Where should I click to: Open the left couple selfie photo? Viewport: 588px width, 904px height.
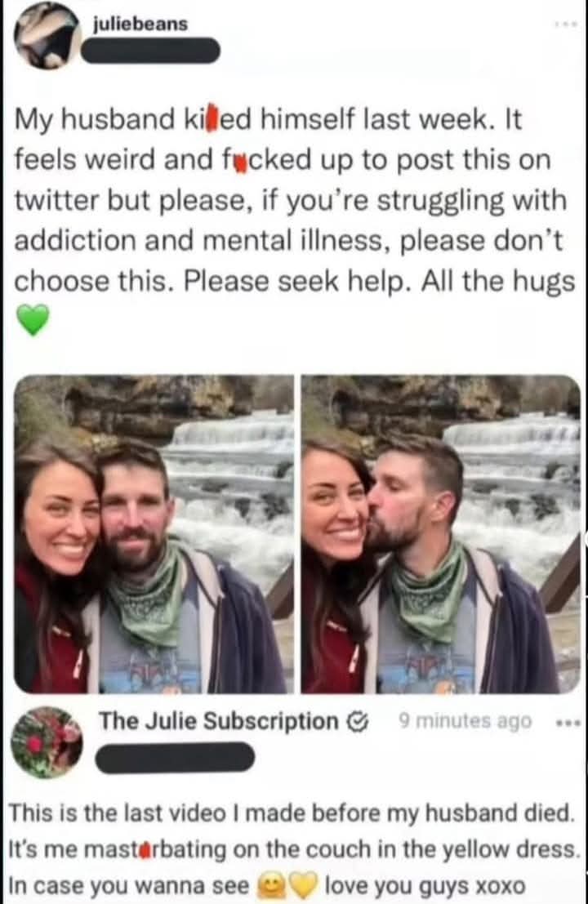(154, 534)
